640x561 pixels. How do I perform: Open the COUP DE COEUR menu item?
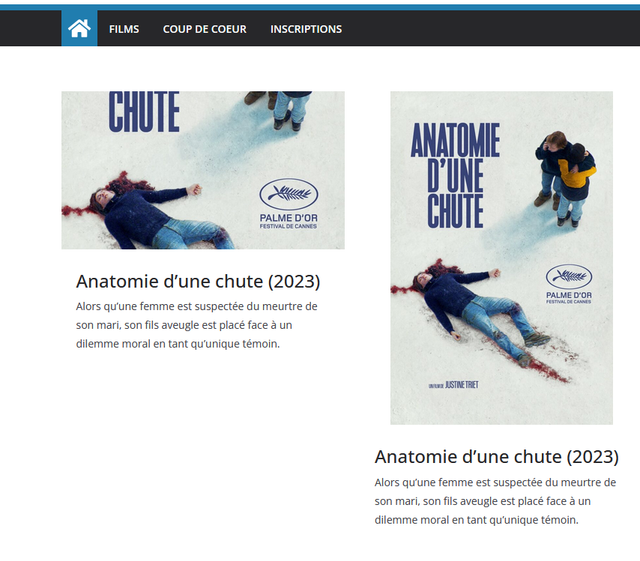coord(204,29)
